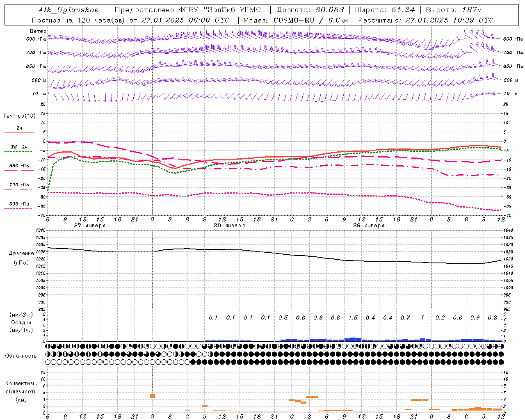Click the '850 гПа' temperature legend entry

(x=19, y=166)
